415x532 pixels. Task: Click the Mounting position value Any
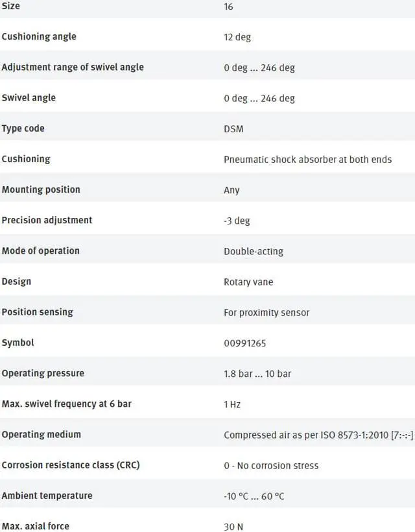click(x=231, y=190)
